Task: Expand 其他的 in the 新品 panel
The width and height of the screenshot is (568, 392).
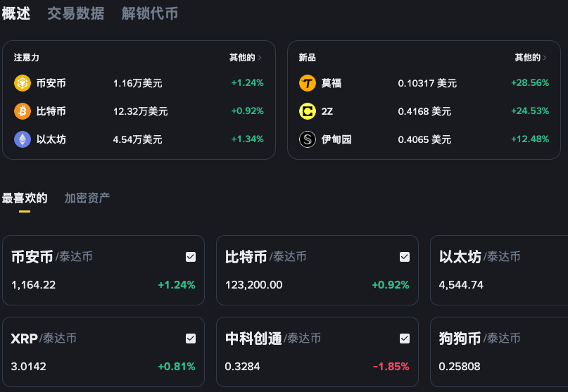Action: click(531, 58)
